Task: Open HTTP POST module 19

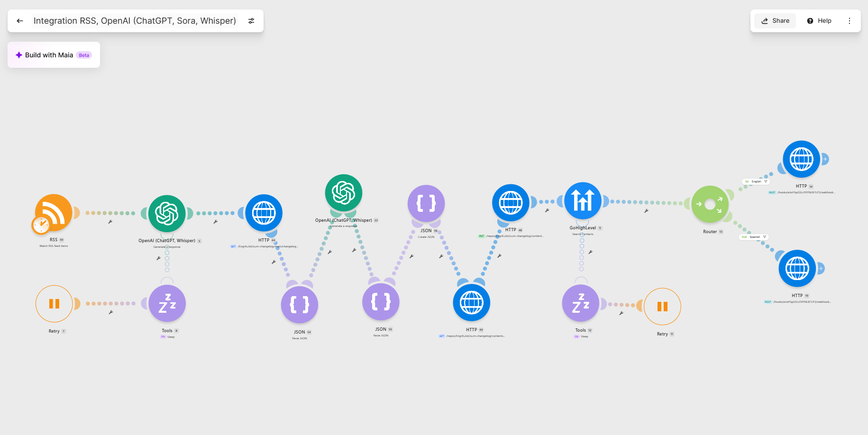Action: coord(797,268)
